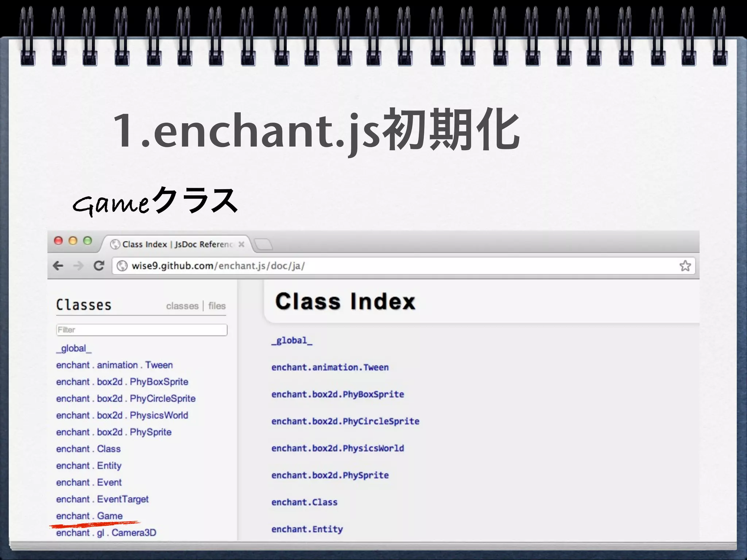The height and width of the screenshot is (560, 747).
Task: Switch sidebar to classes view
Action: coord(182,306)
